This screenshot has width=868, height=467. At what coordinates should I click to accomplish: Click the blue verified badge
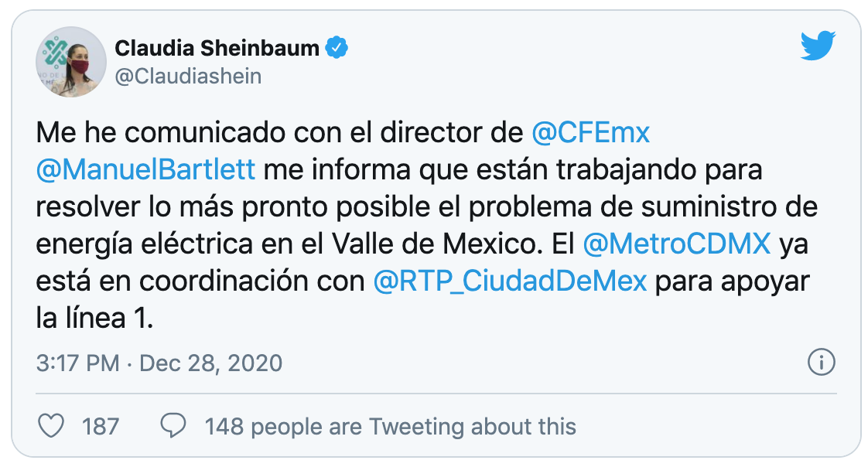click(336, 48)
